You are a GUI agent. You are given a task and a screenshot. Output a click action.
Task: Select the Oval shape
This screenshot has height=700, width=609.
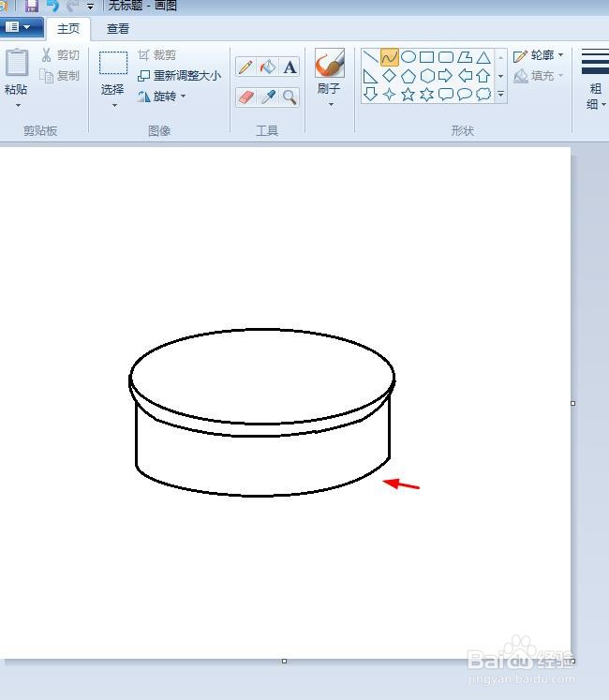(408, 57)
